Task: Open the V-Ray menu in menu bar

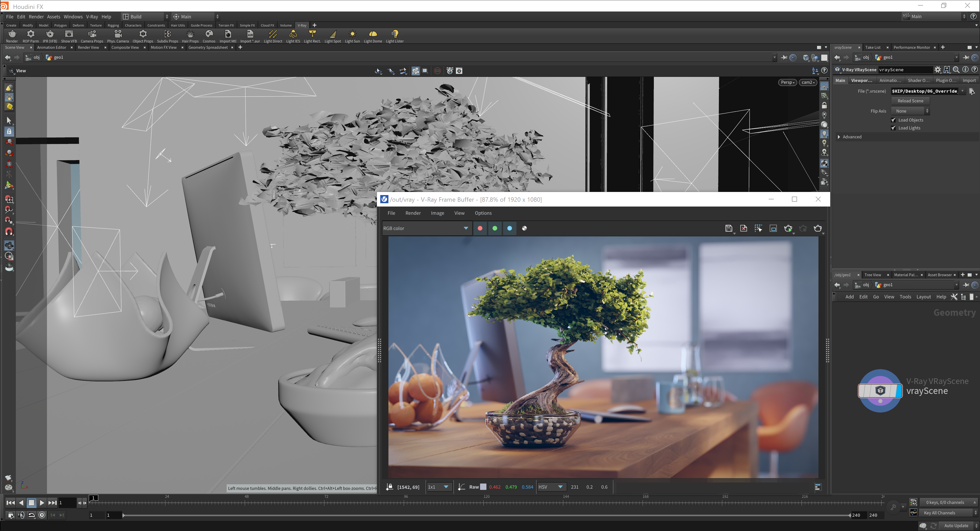Action: click(92, 17)
